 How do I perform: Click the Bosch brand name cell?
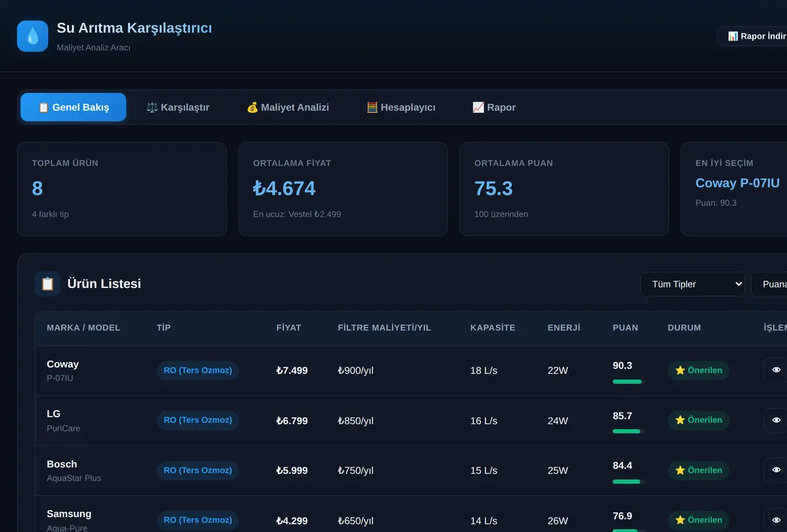[x=62, y=464]
